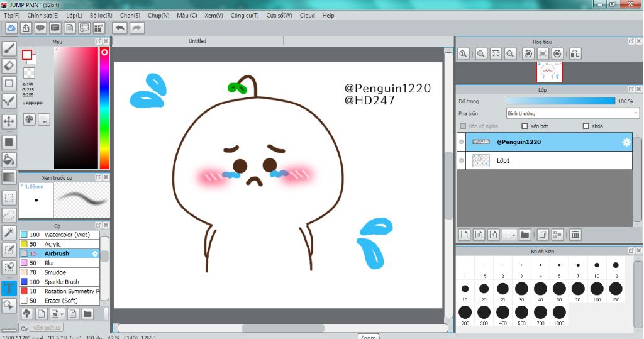Select the Rotation Symmetry brush
This screenshot has height=339, width=644.
point(60,291)
